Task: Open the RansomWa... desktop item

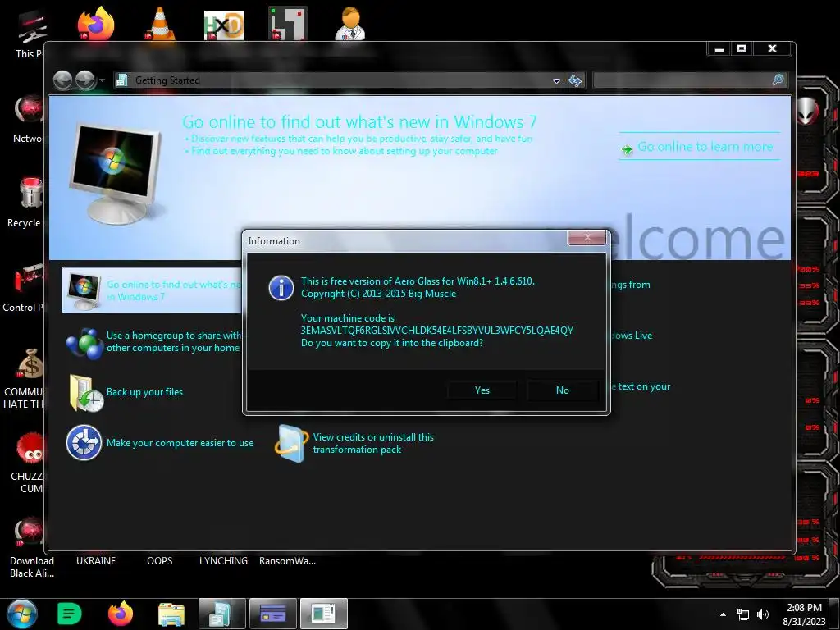Action: point(287,561)
